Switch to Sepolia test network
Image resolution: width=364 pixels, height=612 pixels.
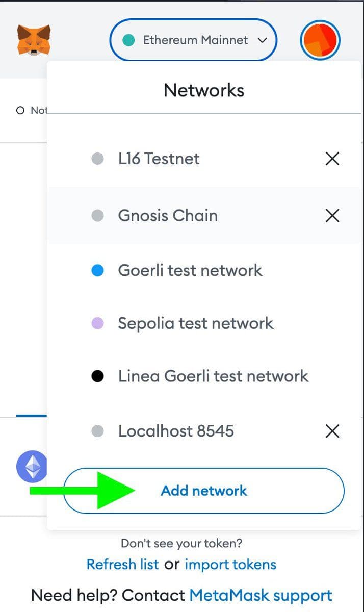(x=196, y=323)
